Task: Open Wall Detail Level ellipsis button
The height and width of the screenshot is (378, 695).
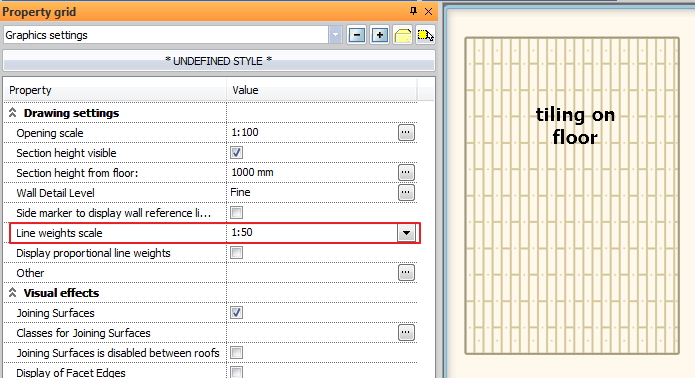Action: click(x=406, y=192)
